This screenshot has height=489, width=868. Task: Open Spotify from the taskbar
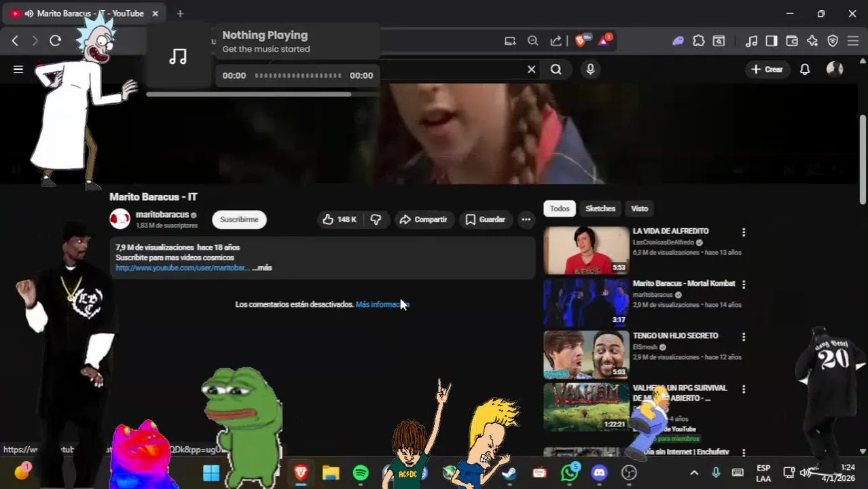click(361, 473)
